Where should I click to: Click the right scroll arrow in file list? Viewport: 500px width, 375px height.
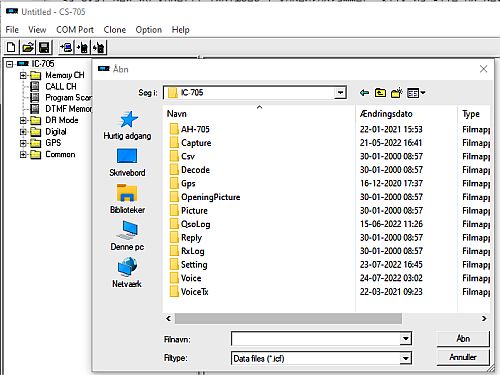point(484,318)
